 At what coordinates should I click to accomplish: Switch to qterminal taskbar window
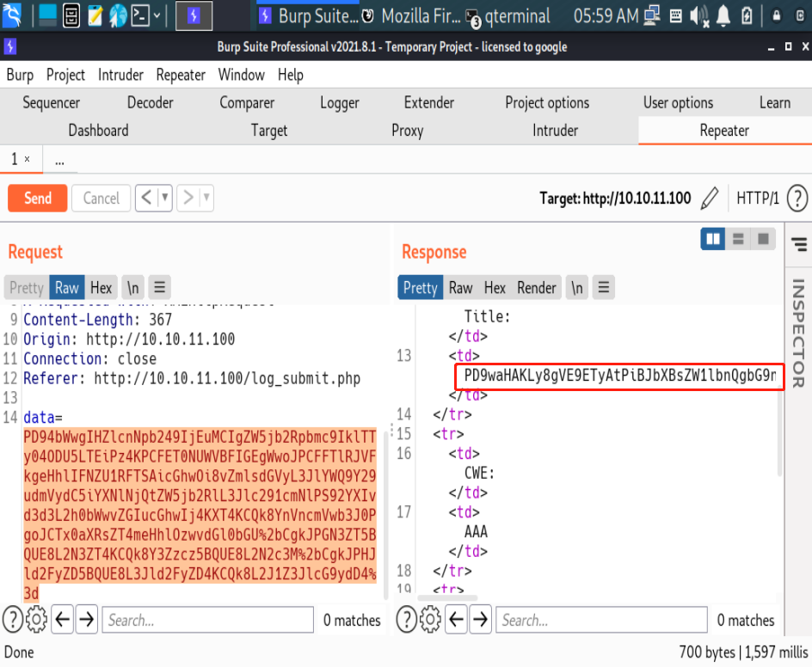pos(508,16)
